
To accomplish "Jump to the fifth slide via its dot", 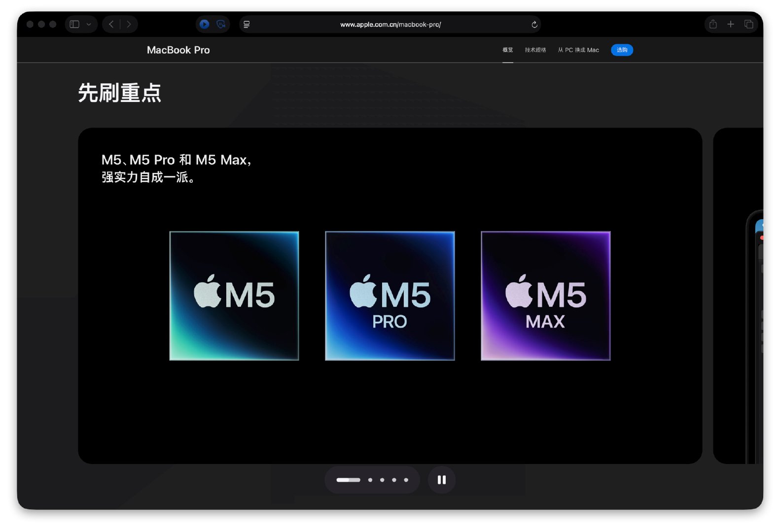I will click(x=406, y=480).
